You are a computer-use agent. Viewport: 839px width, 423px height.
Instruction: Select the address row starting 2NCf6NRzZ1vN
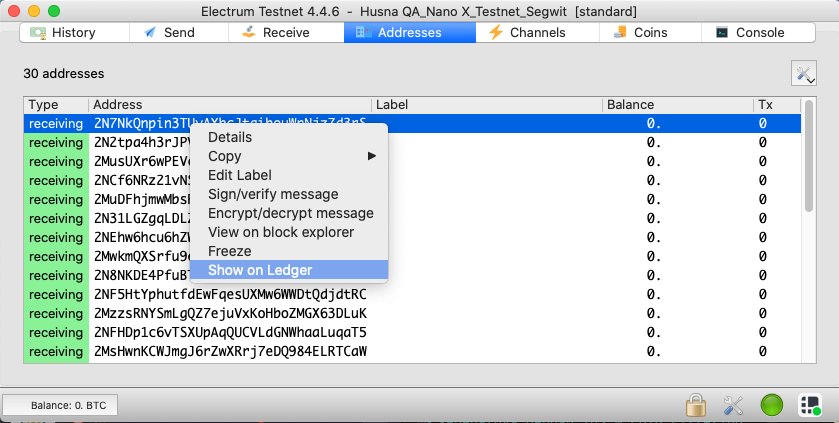tap(412, 181)
